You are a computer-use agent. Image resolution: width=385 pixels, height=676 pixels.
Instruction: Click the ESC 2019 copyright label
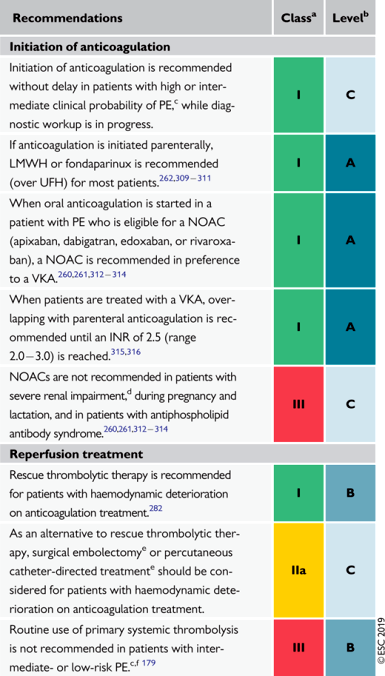(x=380, y=642)
